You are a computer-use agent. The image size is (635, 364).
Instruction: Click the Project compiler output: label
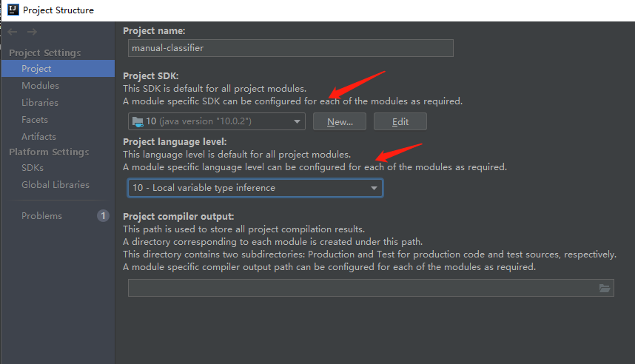pyautogui.click(x=178, y=216)
